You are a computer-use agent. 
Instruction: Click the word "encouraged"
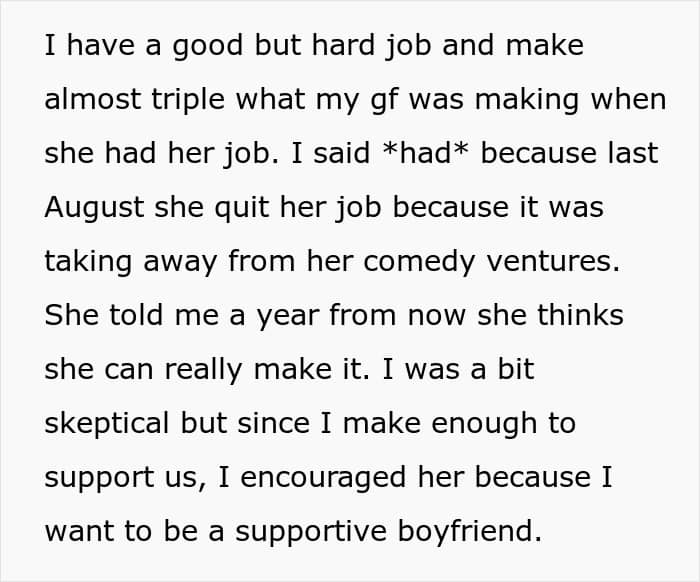tap(323, 478)
